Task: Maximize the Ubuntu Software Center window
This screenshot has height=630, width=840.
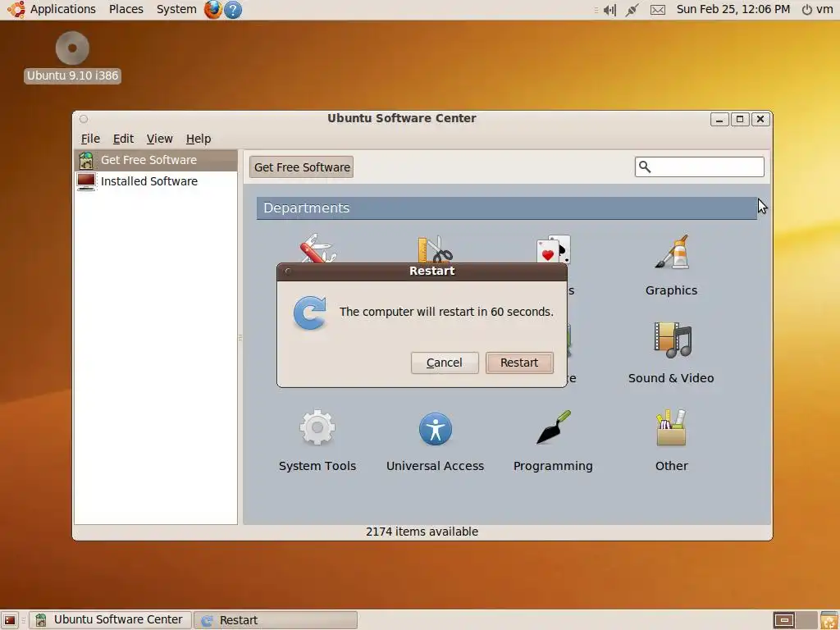Action: click(740, 119)
